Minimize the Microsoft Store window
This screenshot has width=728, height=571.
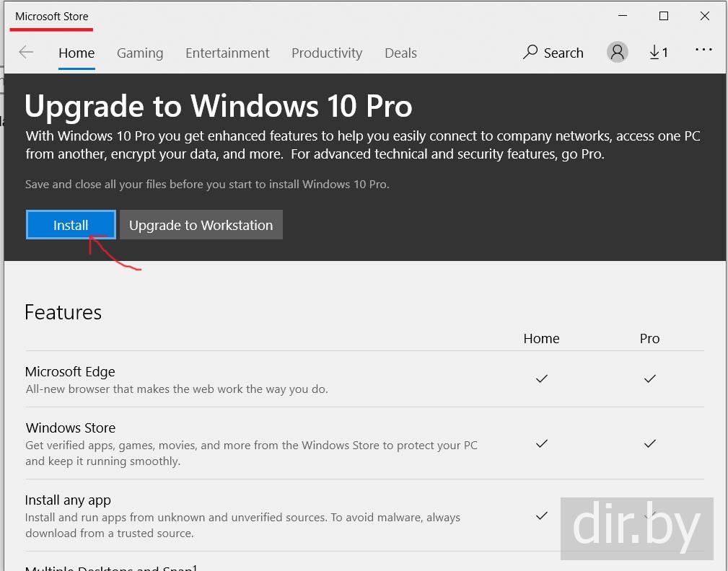[623, 16]
